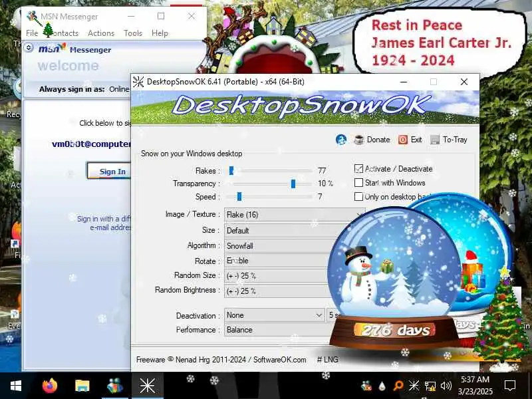The image size is (532, 399).
Task: Click the snowflake icon in system tray
Action: [x=414, y=386]
